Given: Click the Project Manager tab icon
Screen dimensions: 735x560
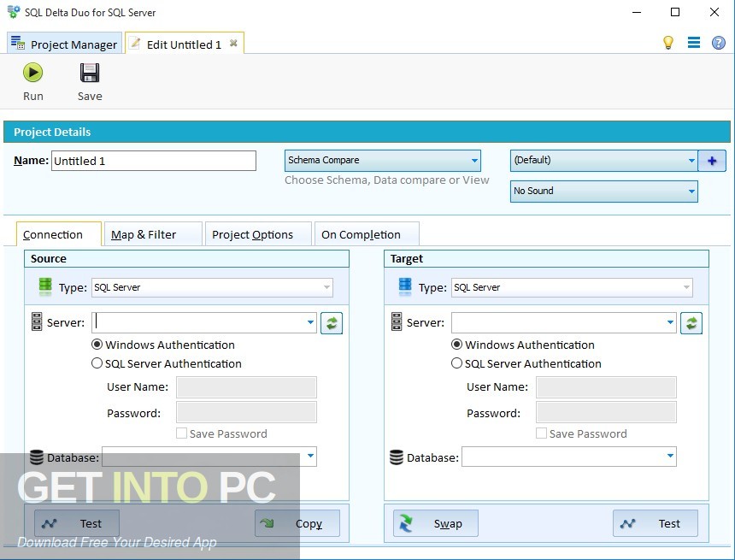Looking at the screenshot, I should point(18,43).
